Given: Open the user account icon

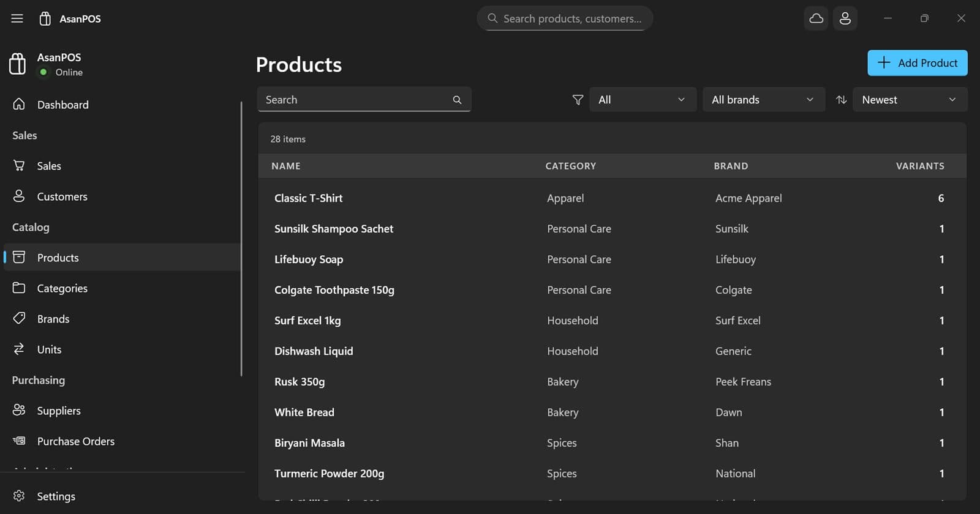Looking at the screenshot, I should (845, 18).
